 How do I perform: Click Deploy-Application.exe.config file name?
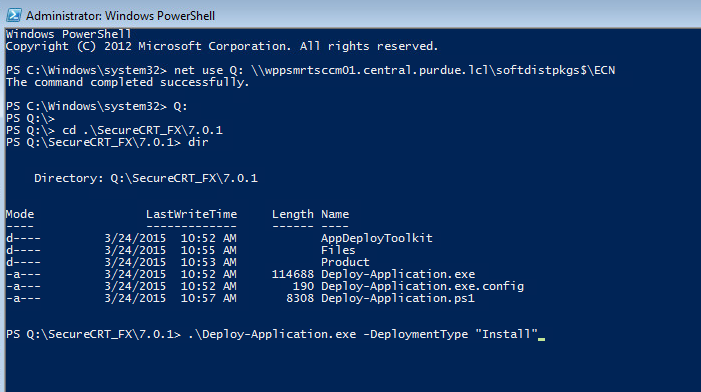point(422,286)
